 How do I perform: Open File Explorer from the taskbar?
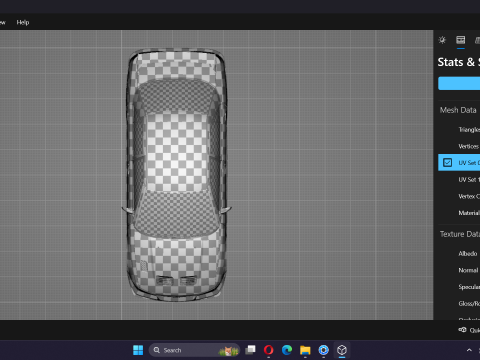305,350
